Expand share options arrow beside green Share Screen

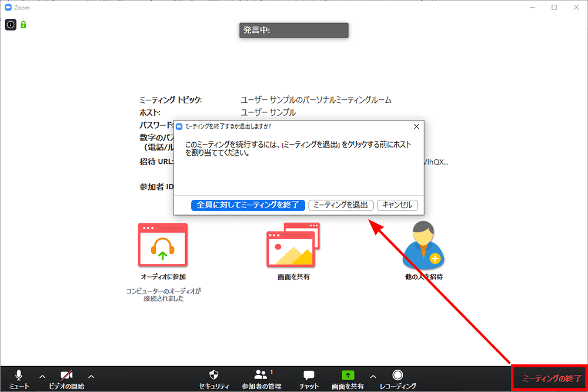[x=373, y=376]
